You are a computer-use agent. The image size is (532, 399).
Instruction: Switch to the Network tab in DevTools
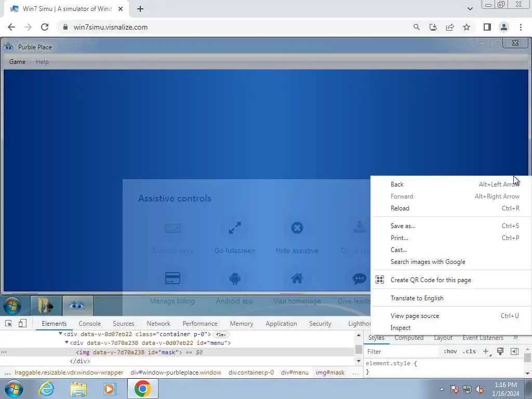[158, 324]
